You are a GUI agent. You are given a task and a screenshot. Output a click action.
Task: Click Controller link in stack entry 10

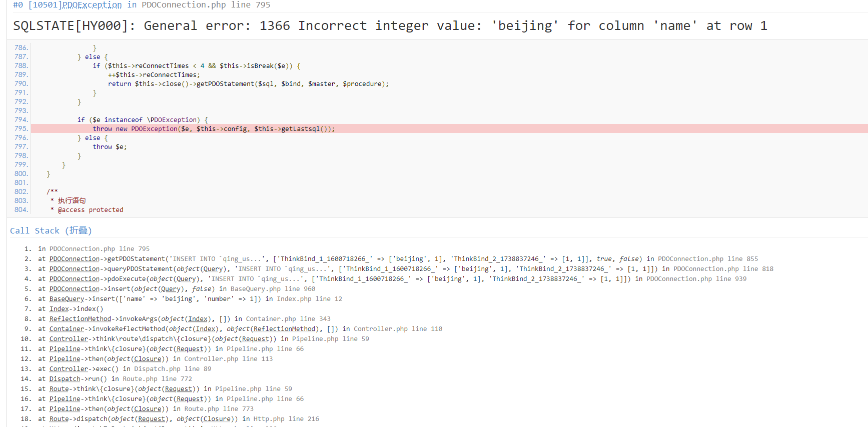pos(69,339)
